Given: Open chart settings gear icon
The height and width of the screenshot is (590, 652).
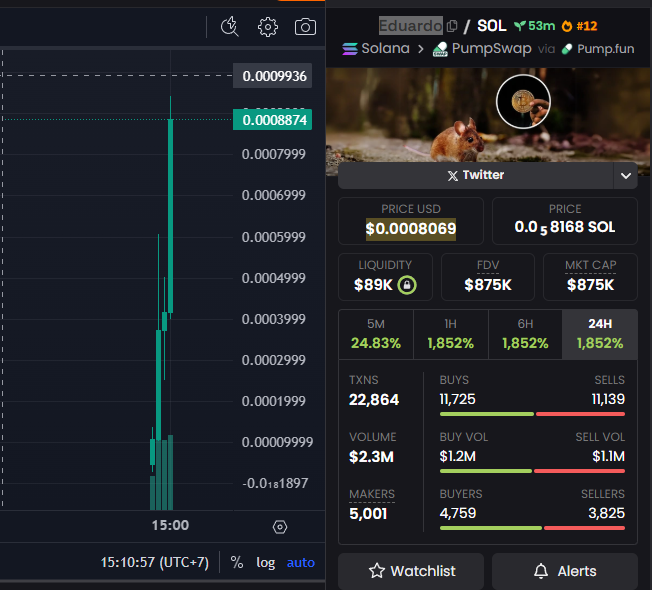Looking at the screenshot, I should 268,27.
